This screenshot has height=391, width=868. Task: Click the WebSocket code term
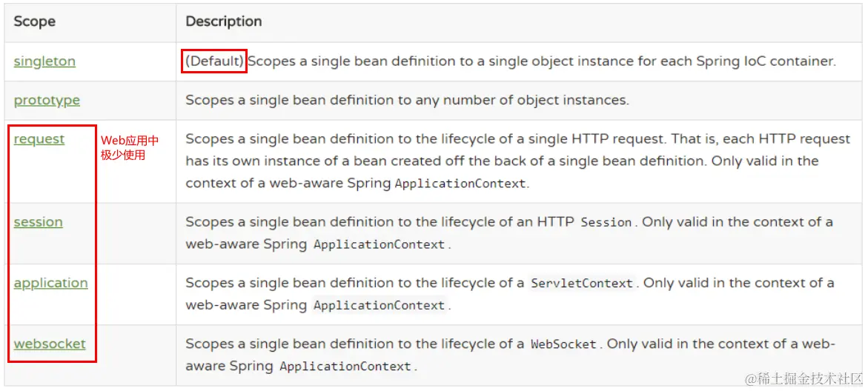[x=563, y=344]
